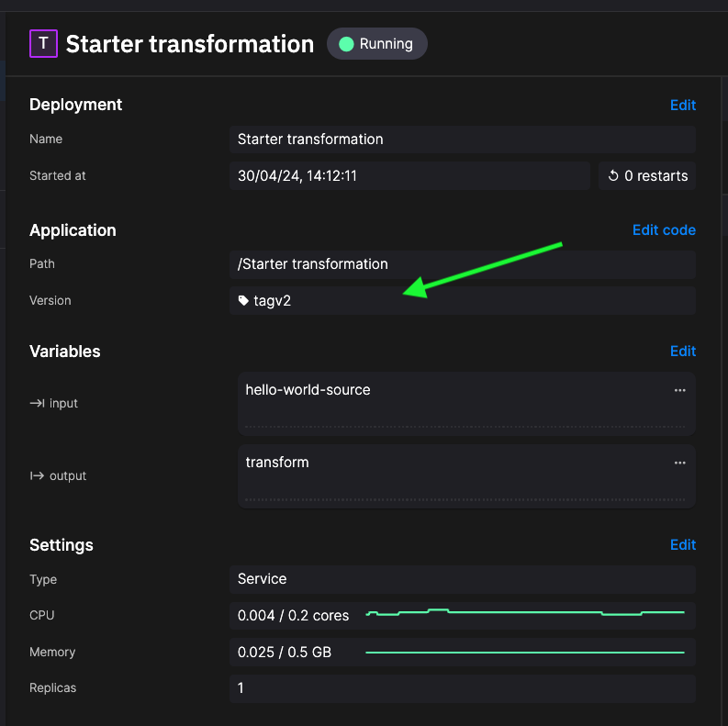The image size is (728, 726).
Task: Click the Replicas value field
Action: [x=462, y=687]
